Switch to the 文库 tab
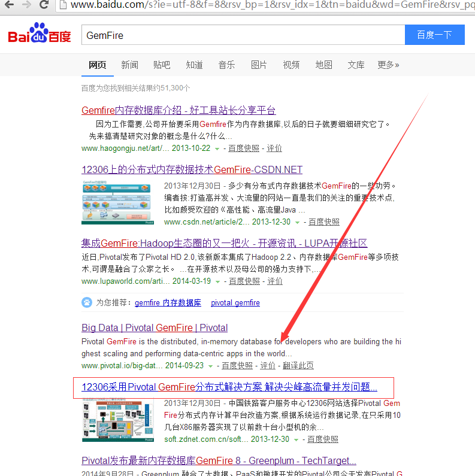The image size is (475, 476). click(x=356, y=65)
